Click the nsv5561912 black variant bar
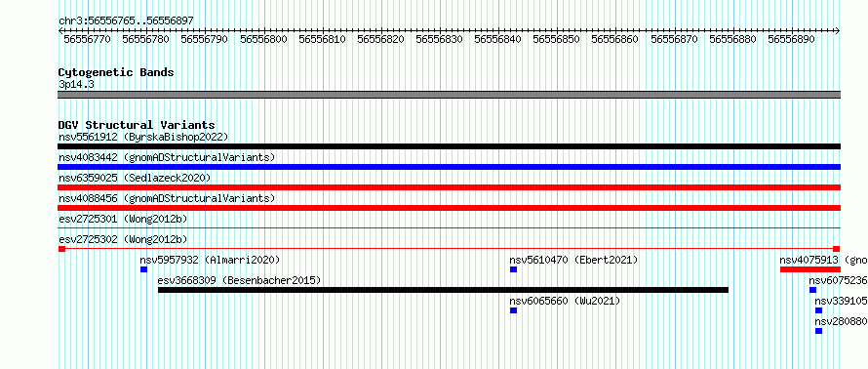This screenshot has width=868, height=369. [449, 146]
